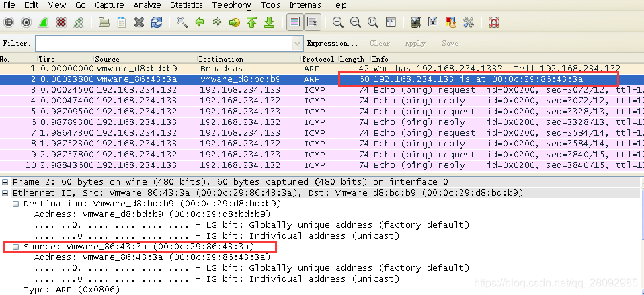Open a capture file icon

104,22
